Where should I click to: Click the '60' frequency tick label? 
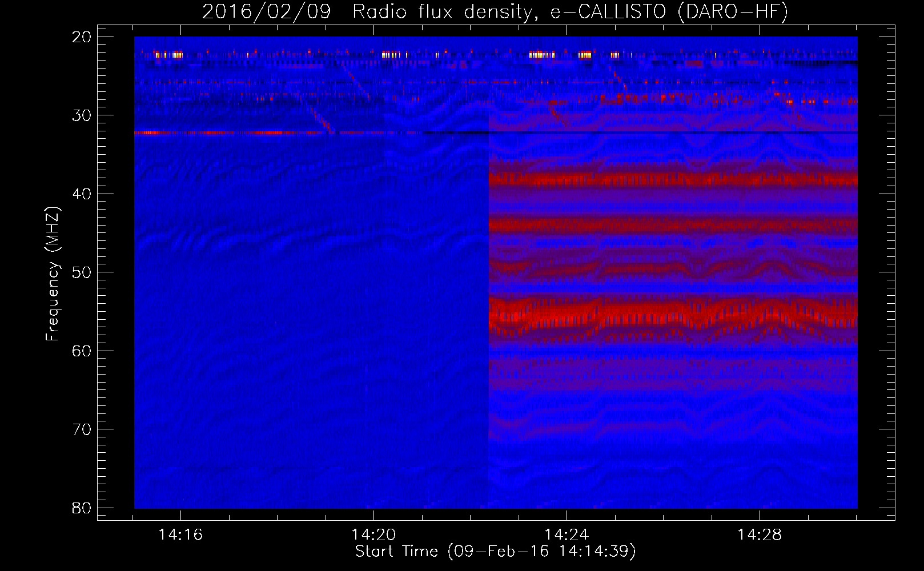point(82,351)
